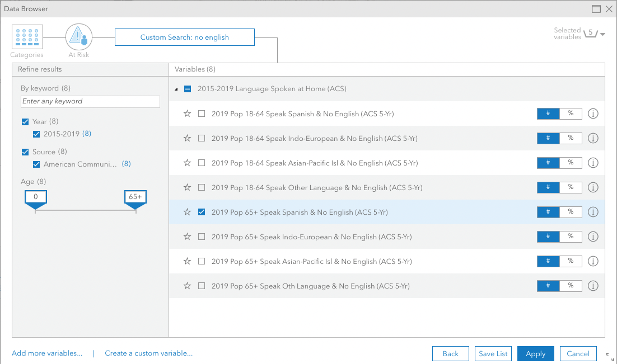Star the 65+ Speak Indo-European variable

click(188, 237)
